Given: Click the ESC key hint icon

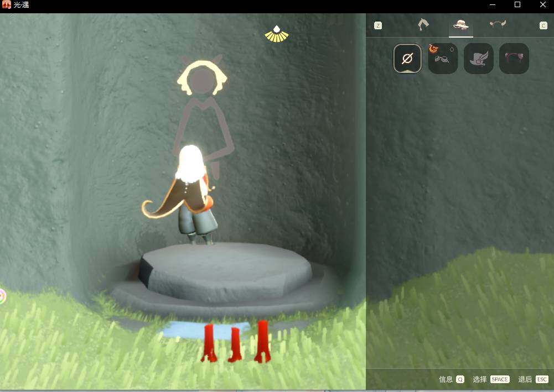Looking at the screenshot, I should (542, 379).
